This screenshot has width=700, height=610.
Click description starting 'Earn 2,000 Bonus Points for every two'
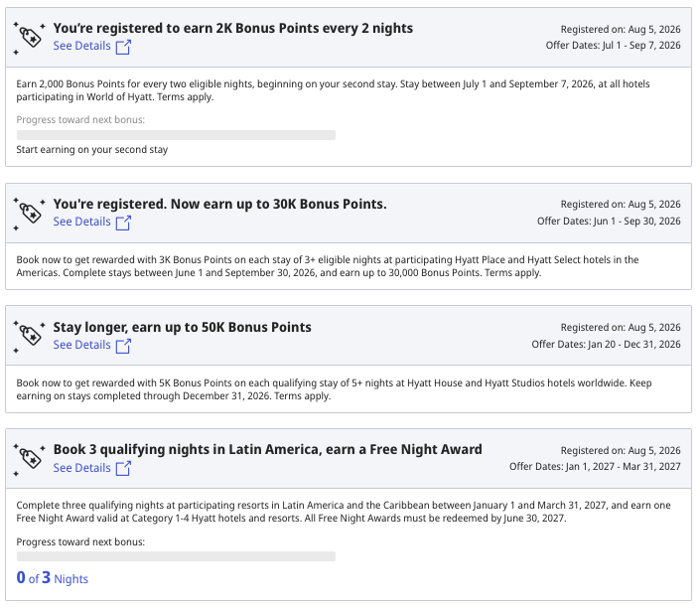point(333,90)
